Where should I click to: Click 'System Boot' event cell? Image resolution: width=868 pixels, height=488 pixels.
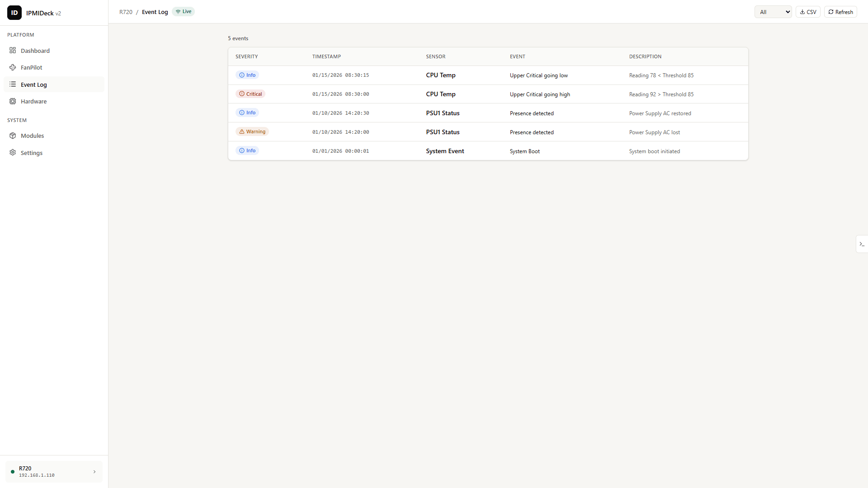(x=524, y=151)
